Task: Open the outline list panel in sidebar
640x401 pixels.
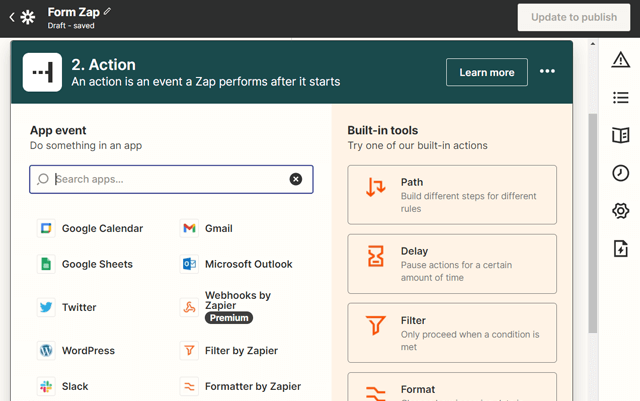Action: coord(620,98)
